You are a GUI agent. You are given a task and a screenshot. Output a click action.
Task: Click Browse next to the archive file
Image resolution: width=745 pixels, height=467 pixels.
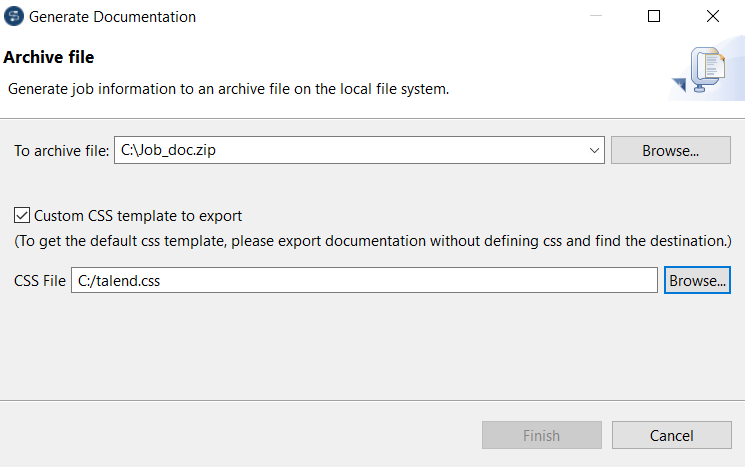pyautogui.click(x=671, y=151)
